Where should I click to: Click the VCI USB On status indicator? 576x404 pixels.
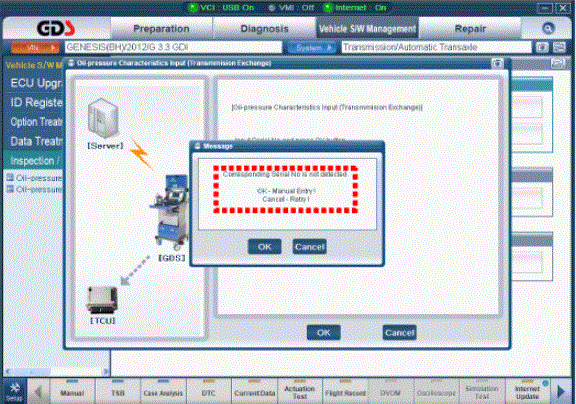tap(222, 8)
